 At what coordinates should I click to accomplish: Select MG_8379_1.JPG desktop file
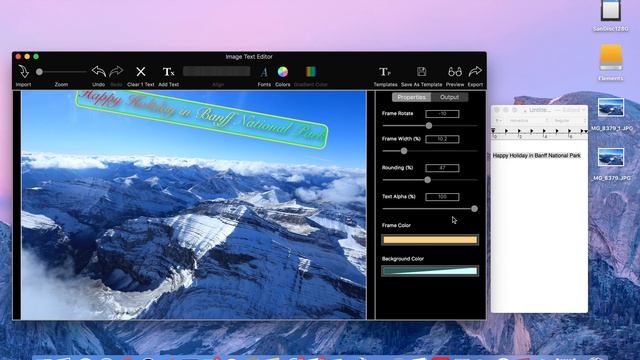(611, 108)
